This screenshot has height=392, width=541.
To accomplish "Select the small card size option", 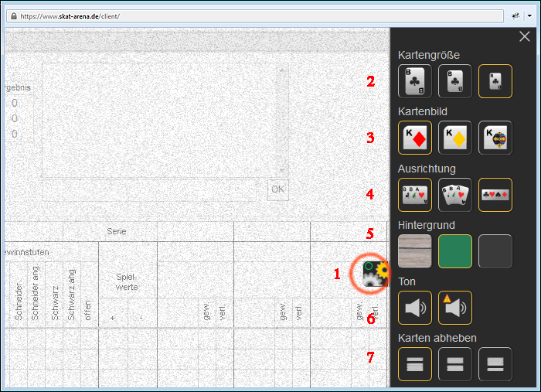I will point(495,81).
